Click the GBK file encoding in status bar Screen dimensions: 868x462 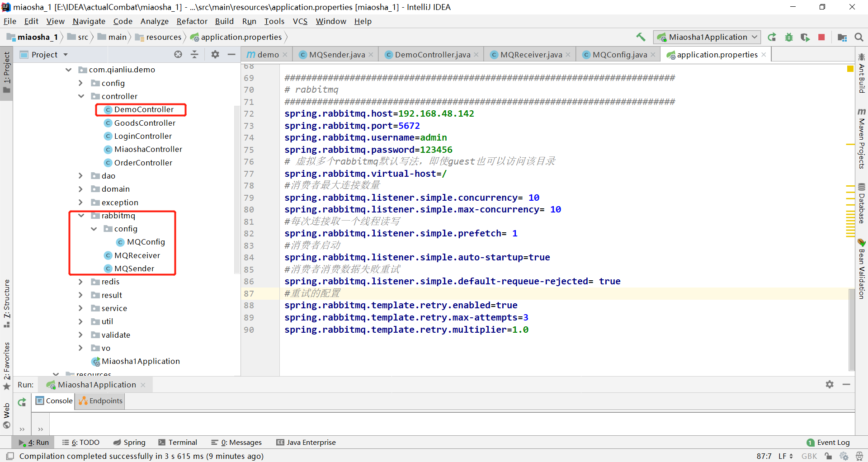click(x=809, y=456)
